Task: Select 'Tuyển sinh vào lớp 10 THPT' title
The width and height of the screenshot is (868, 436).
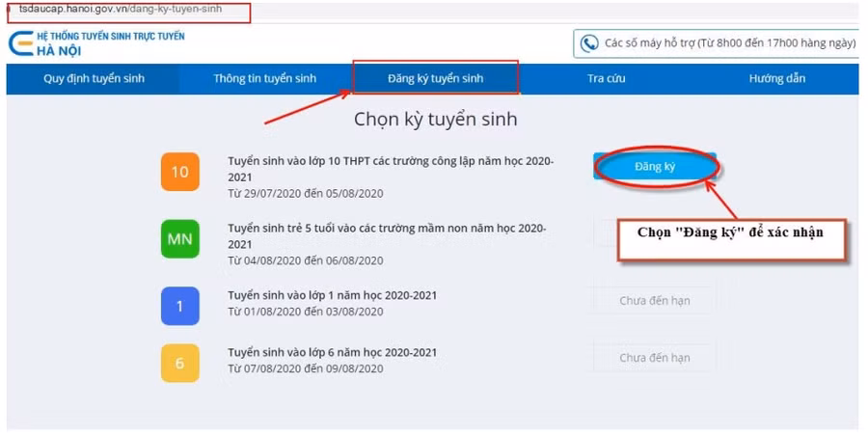Action: point(391,169)
